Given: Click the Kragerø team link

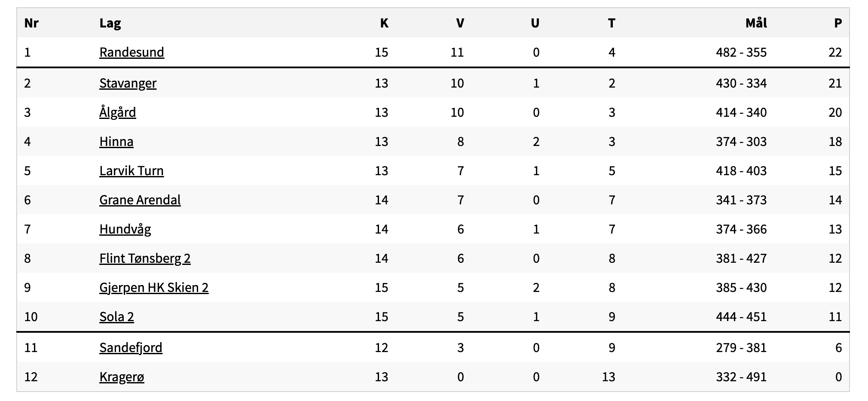Looking at the screenshot, I should pyautogui.click(x=122, y=377).
